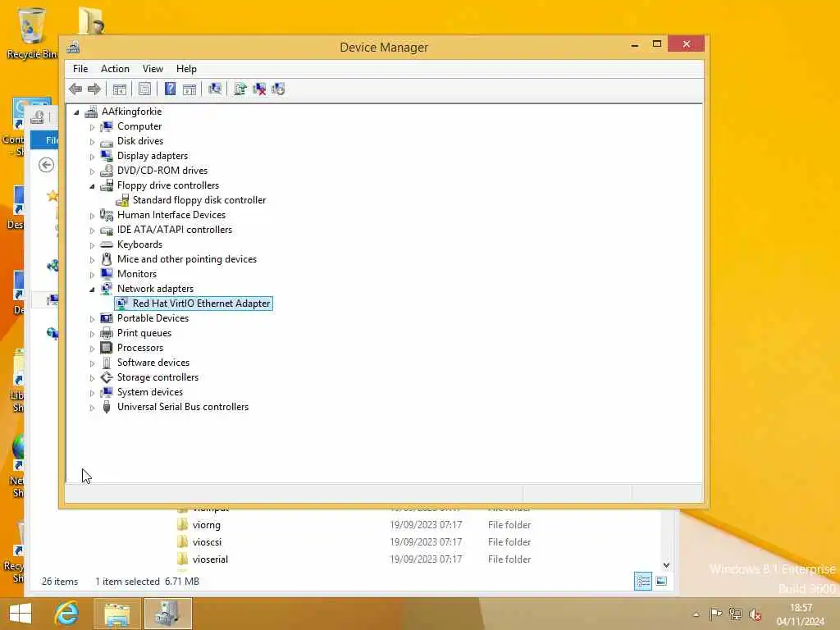Select Red Hat VirtIO Ethernet Adapter

[x=201, y=304]
